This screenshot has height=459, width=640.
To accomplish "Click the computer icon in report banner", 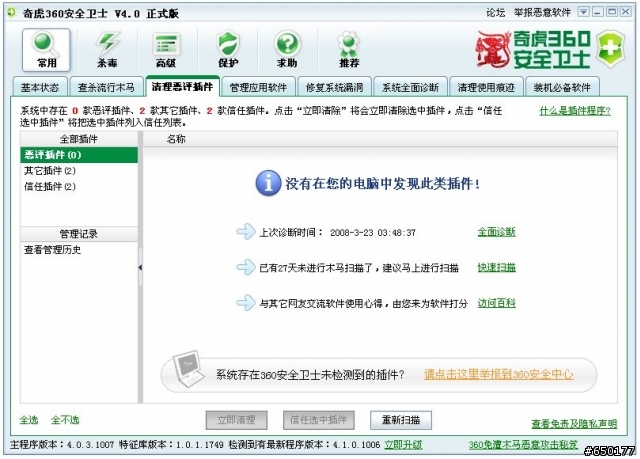I will click(x=188, y=369).
